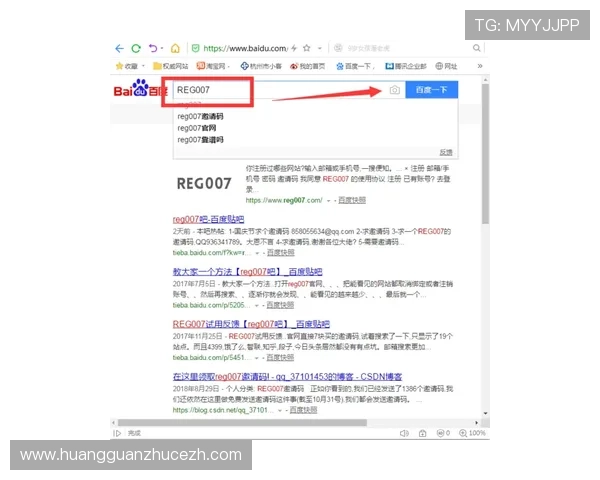This screenshot has height=480, width=600.
Task: Expand the arrow beside tieba.baidu.com/p/5205 URL
Action: [257, 305]
